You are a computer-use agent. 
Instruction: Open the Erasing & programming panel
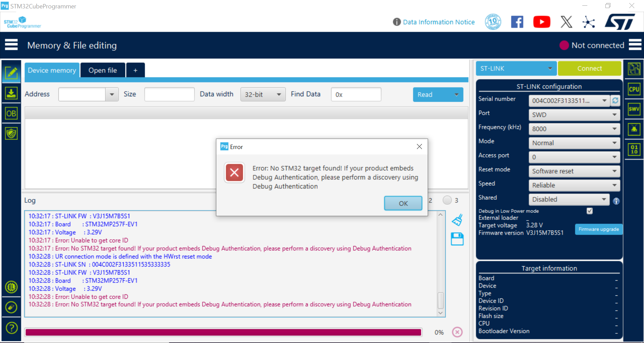pyautogui.click(x=12, y=93)
